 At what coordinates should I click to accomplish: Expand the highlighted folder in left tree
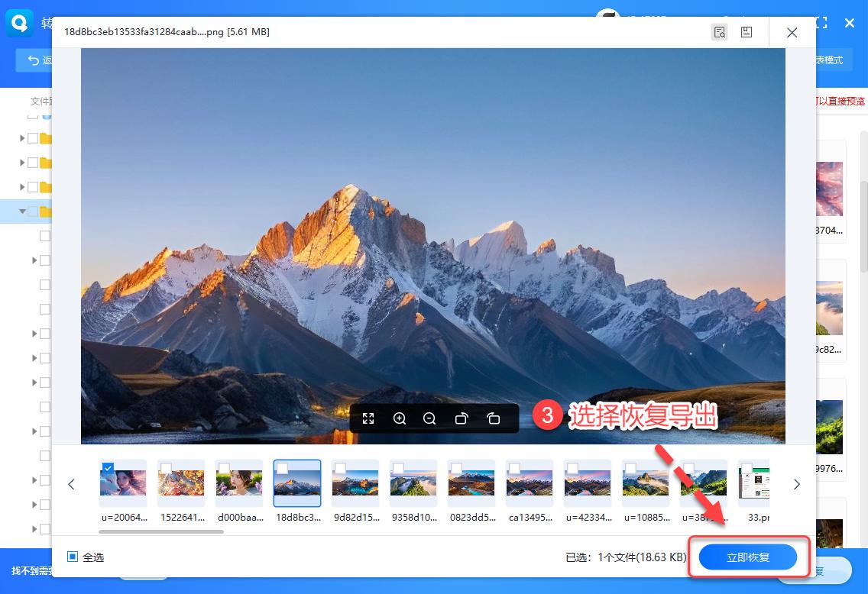[x=23, y=211]
